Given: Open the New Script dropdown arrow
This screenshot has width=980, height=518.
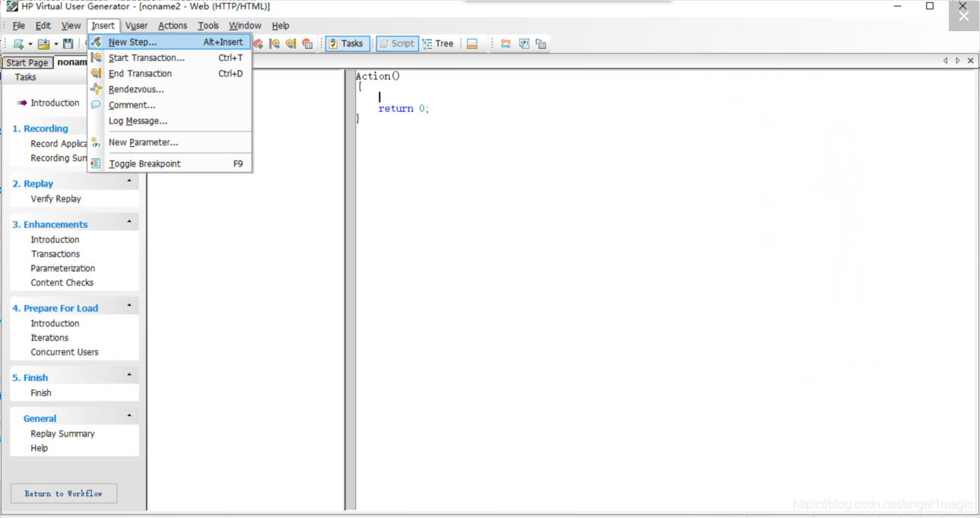Looking at the screenshot, I should 30,44.
